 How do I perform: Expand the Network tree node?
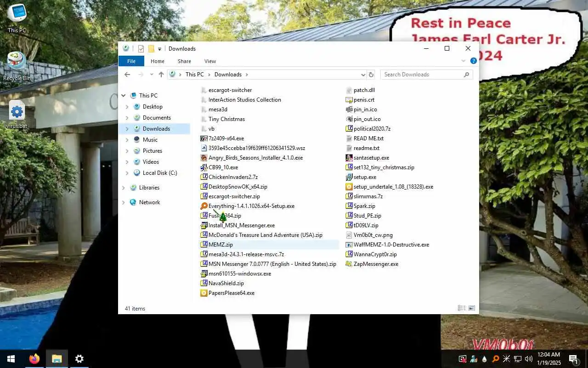tap(123, 202)
